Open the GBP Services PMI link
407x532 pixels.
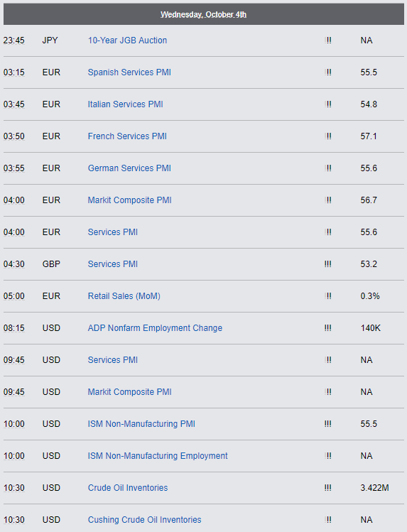click(113, 264)
